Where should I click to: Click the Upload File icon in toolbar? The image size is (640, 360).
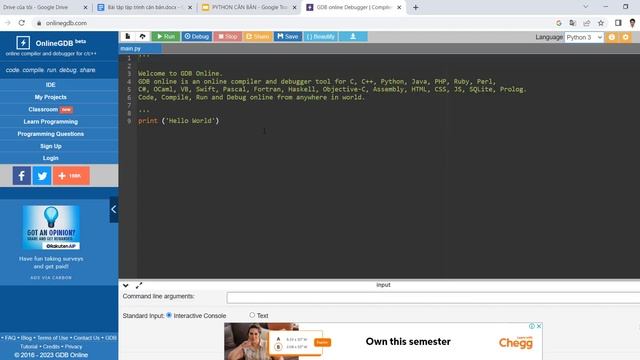pos(142,37)
